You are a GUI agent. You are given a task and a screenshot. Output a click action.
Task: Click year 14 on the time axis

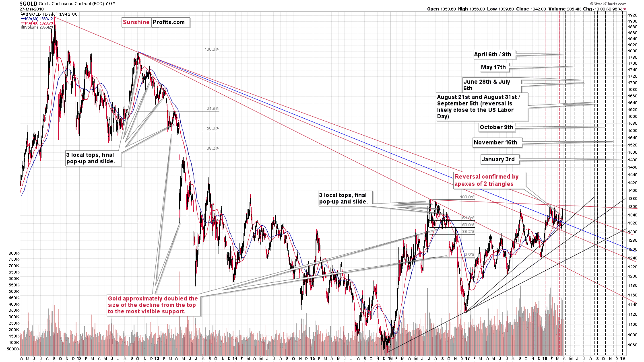pyautogui.click(x=235, y=358)
